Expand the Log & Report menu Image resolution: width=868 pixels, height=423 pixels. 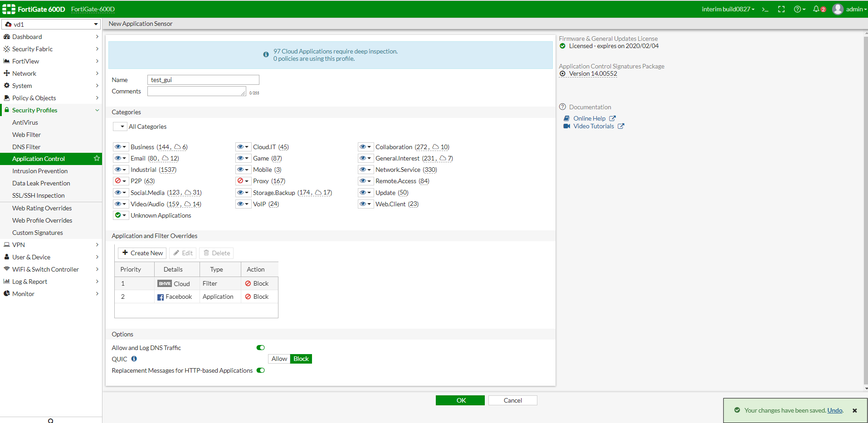click(x=51, y=282)
